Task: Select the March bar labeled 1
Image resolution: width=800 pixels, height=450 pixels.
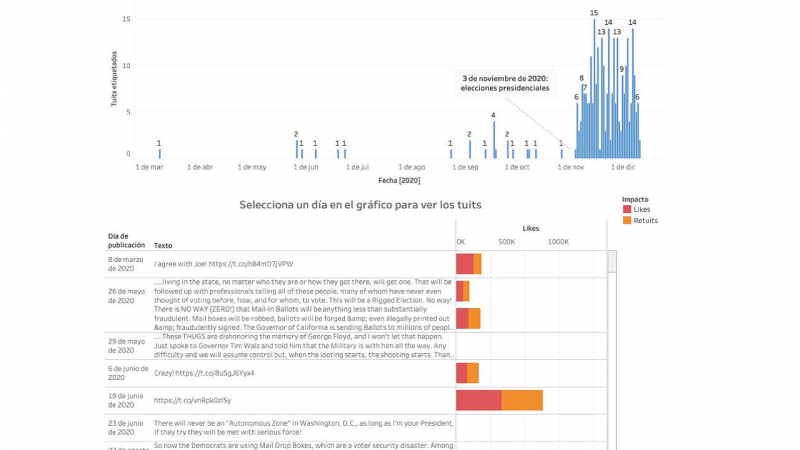Action: coord(160,154)
